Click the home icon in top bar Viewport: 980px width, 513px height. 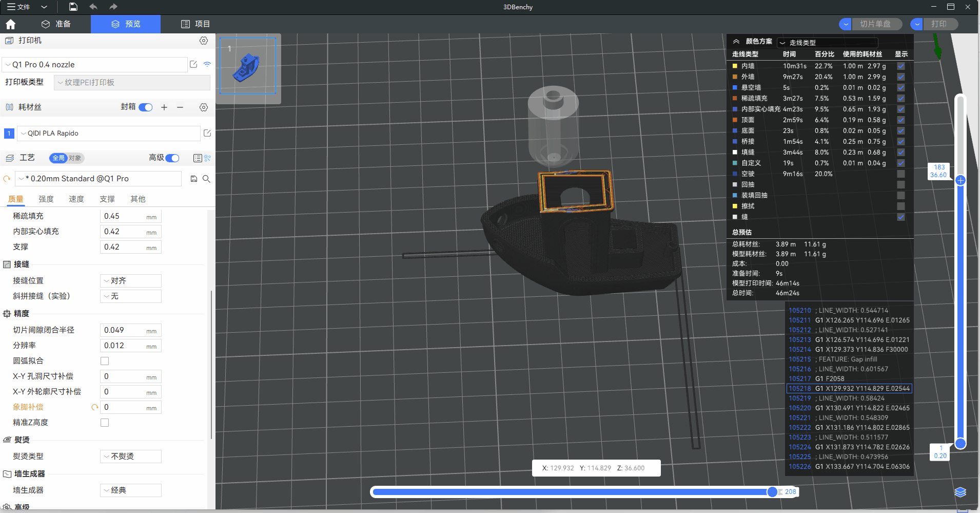point(11,24)
